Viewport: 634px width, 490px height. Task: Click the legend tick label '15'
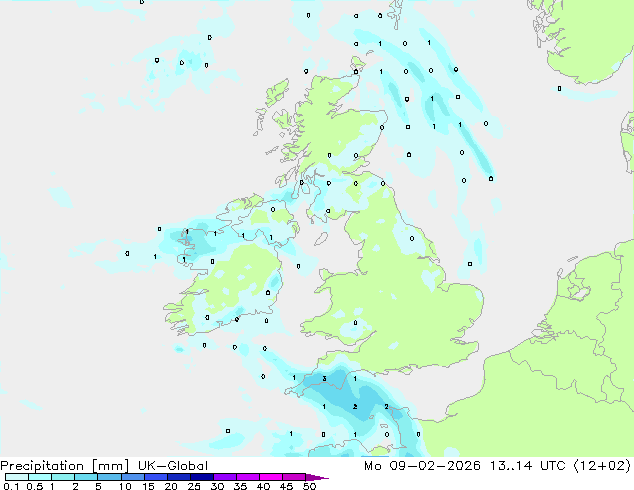point(148,486)
